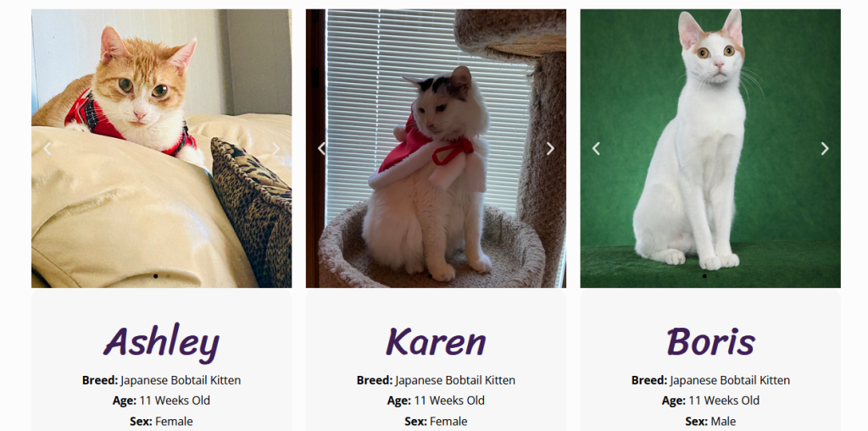Screen dimensions: 868x431
Task: Show previous photo of Ashley
Action: tap(47, 148)
